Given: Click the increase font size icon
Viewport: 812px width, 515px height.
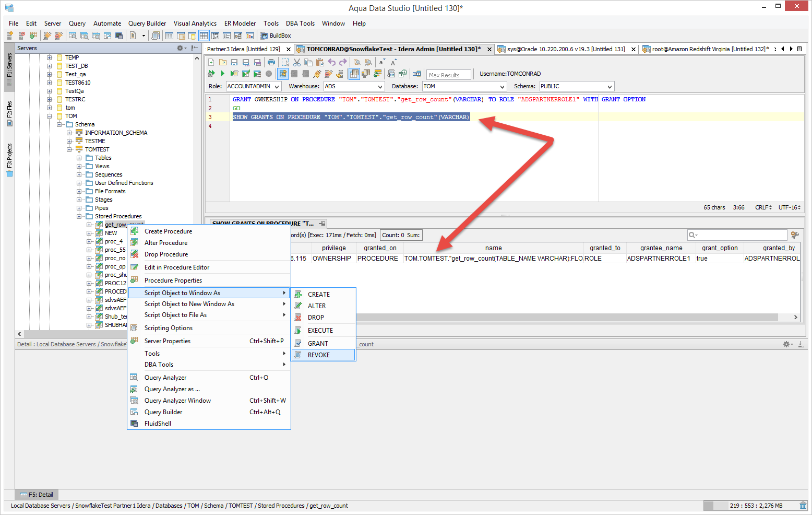Looking at the screenshot, I should [394, 62].
